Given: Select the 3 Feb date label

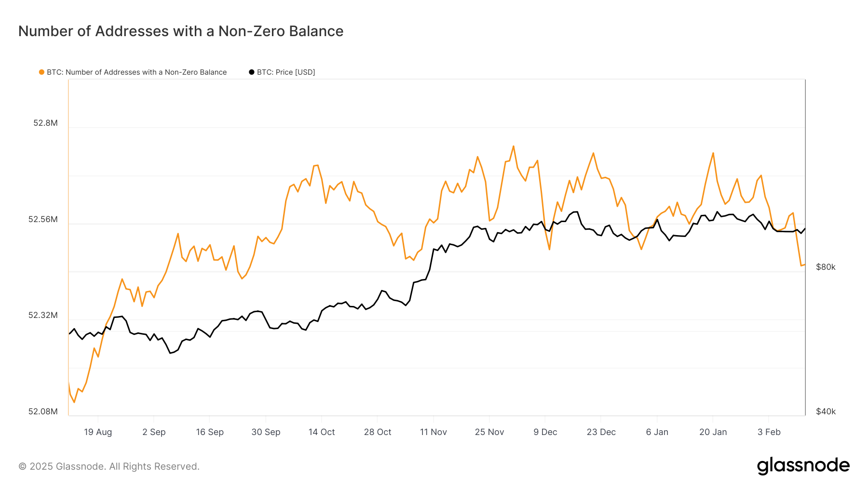Looking at the screenshot, I should pos(769,432).
